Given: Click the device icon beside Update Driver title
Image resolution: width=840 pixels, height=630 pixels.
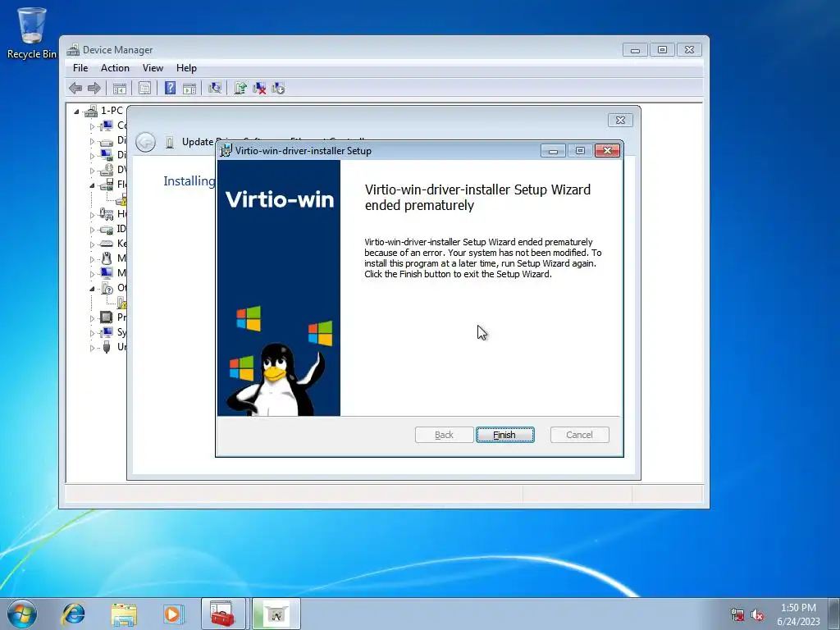Looking at the screenshot, I should click(x=170, y=142).
